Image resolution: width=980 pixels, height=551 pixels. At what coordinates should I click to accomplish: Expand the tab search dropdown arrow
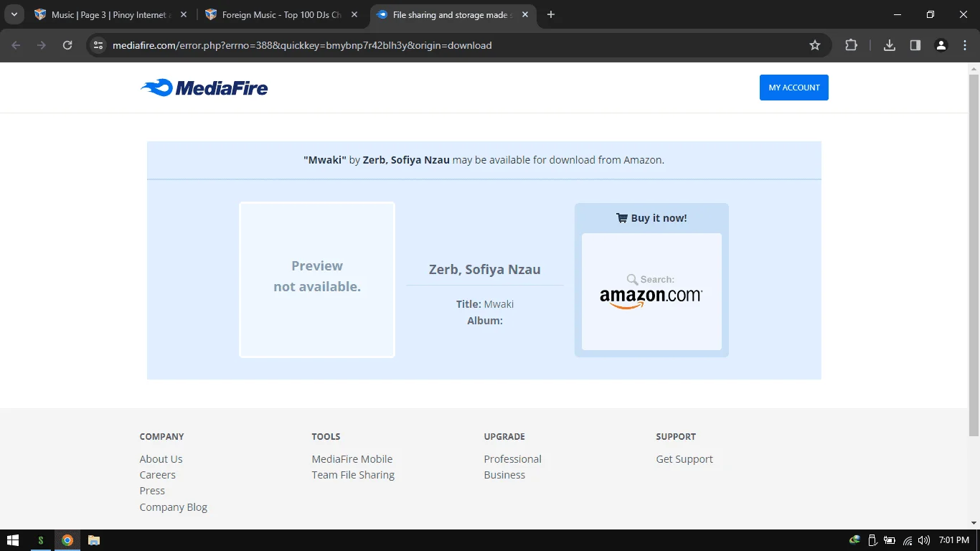point(14,14)
